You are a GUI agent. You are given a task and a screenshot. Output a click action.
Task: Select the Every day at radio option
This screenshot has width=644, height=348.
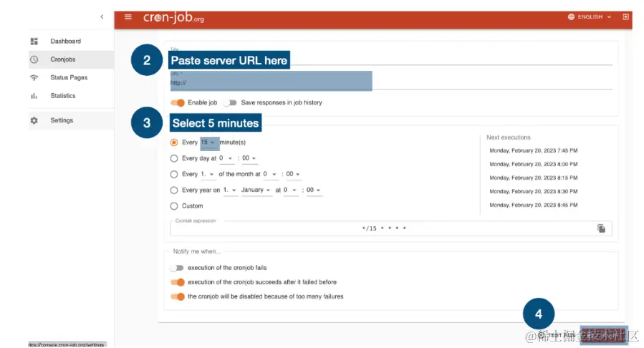174,158
